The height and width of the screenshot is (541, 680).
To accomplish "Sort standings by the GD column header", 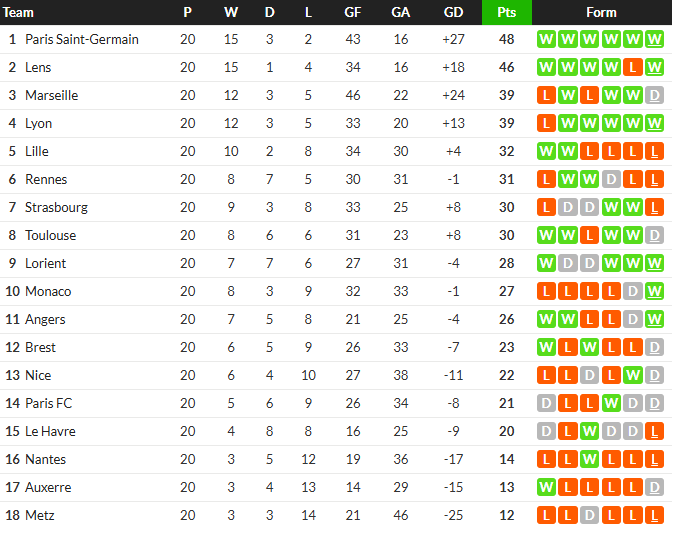I will [453, 12].
